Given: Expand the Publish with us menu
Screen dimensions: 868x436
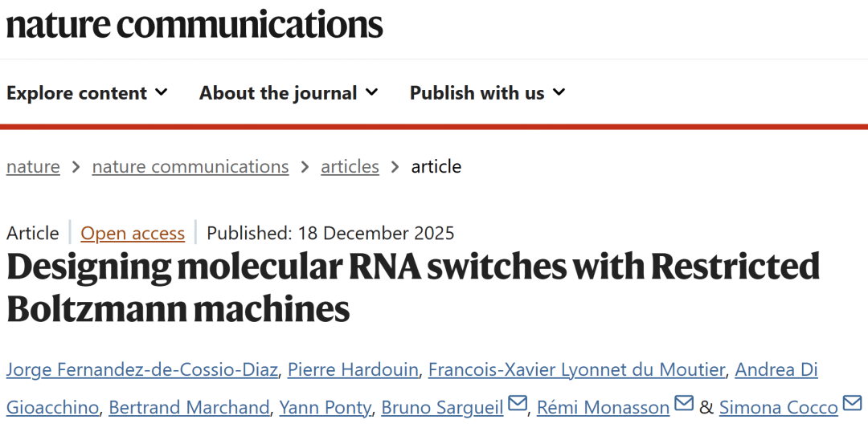Looking at the screenshot, I should pos(487,93).
